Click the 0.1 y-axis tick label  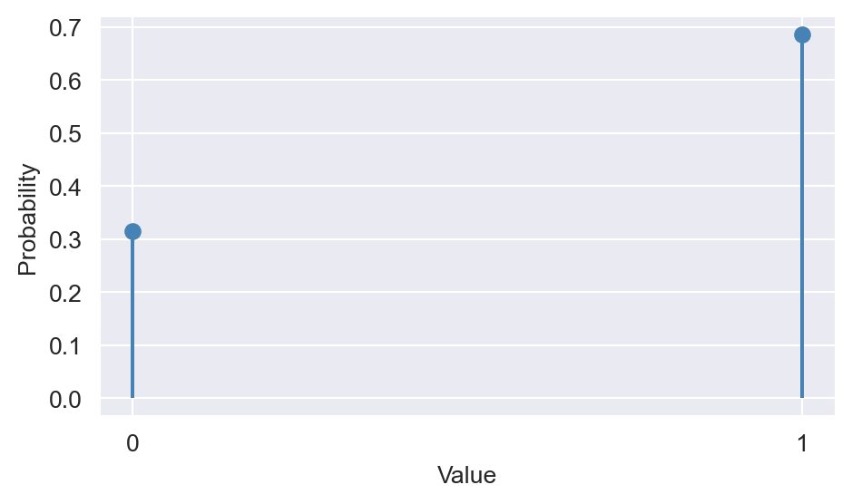click(65, 346)
